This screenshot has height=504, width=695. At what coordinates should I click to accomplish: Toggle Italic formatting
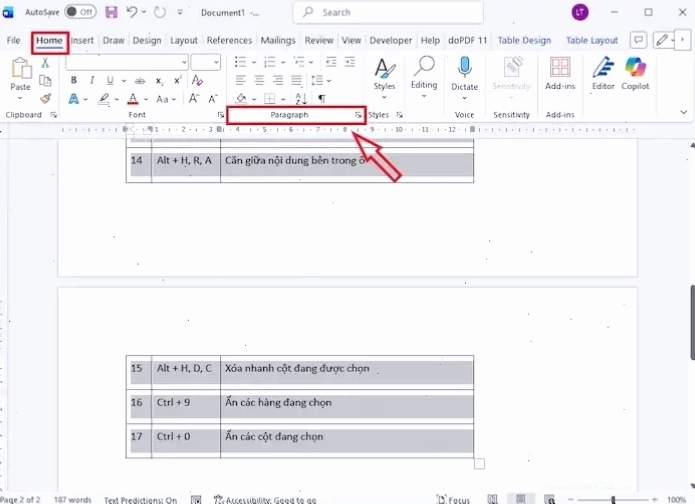click(92, 80)
